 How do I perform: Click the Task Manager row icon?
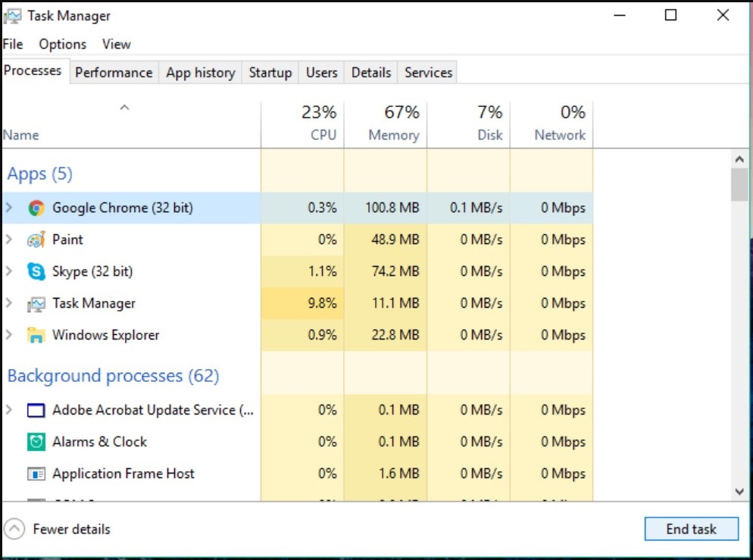pyautogui.click(x=36, y=304)
